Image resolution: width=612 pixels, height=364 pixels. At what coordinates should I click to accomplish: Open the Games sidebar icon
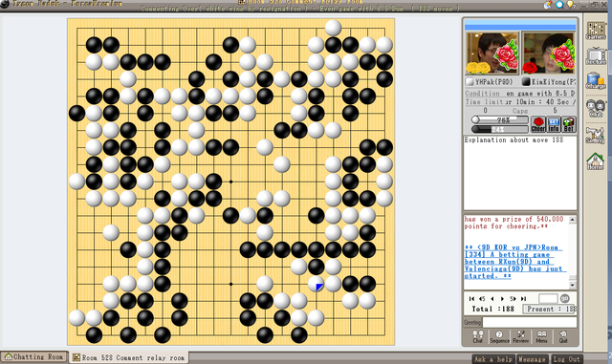(x=596, y=31)
